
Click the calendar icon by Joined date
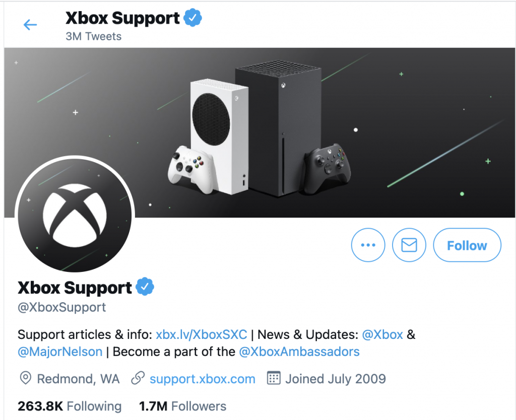[273, 379]
